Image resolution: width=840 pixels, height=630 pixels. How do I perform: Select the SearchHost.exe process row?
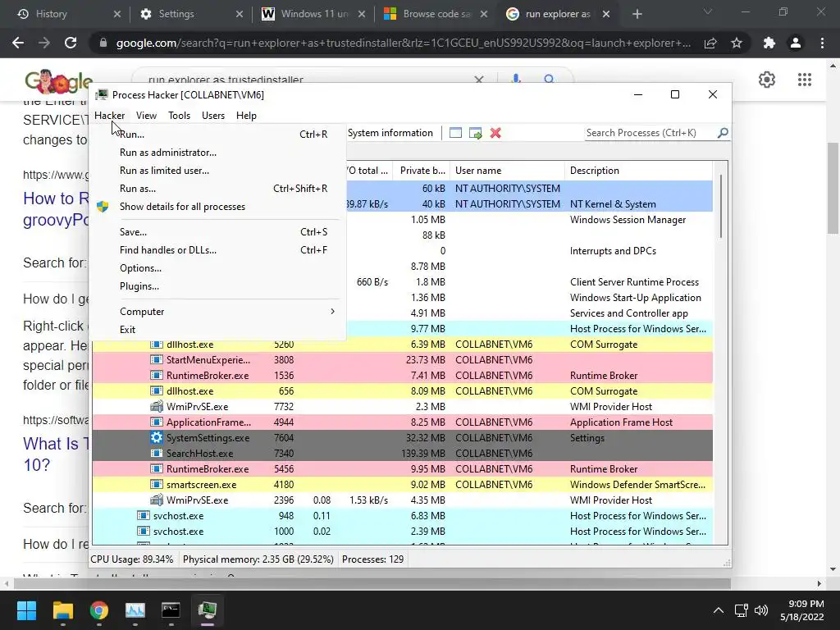click(402, 453)
